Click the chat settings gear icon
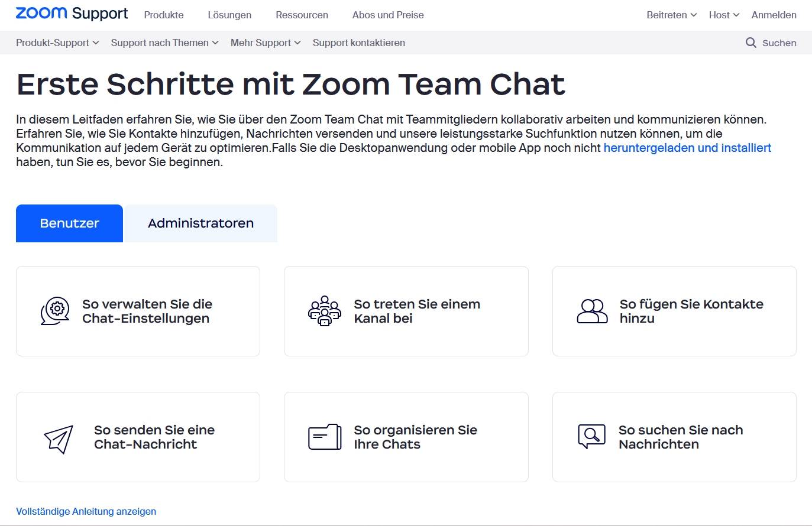This screenshot has width=812, height=526. [x=55, y=311]
